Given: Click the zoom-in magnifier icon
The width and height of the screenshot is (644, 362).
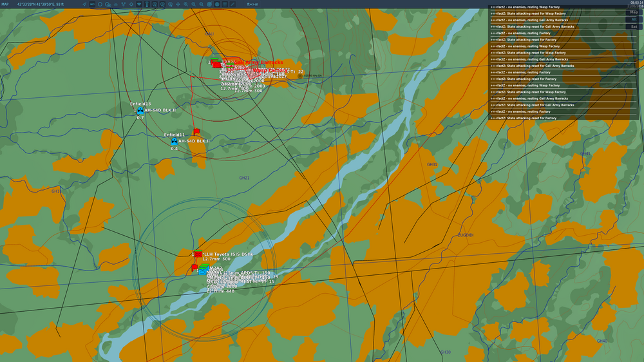Looking at the screenshot, I should click(x=186, y=4).
